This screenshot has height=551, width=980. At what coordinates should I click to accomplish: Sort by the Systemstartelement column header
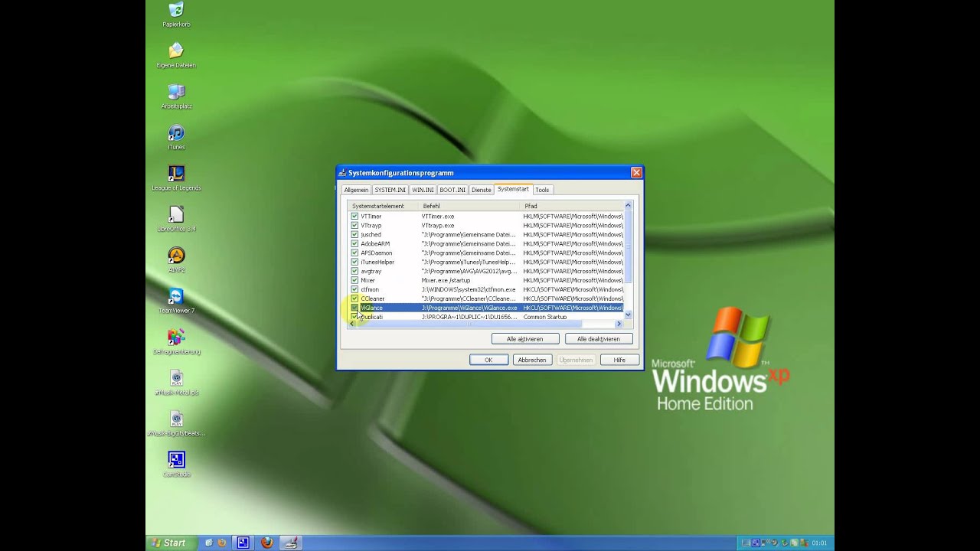click(x=383, y=206)
